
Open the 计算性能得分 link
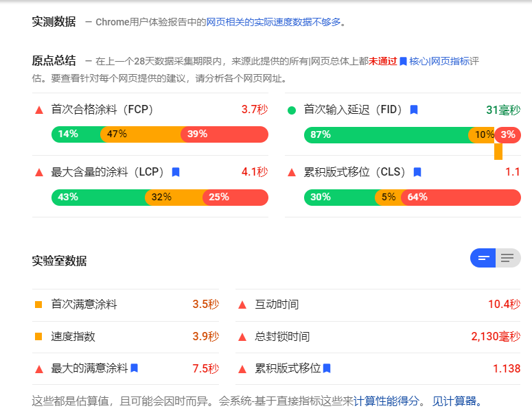click(386, 401)
